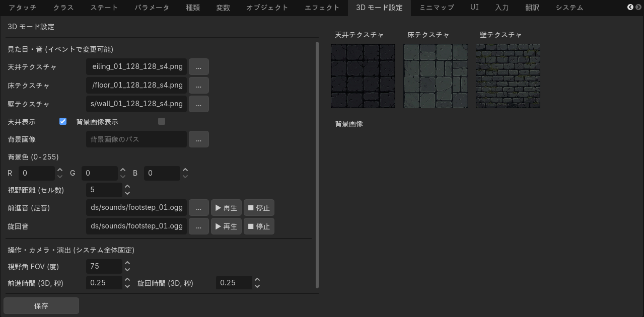Open the 種類 tab

click(x=193, y=8)
